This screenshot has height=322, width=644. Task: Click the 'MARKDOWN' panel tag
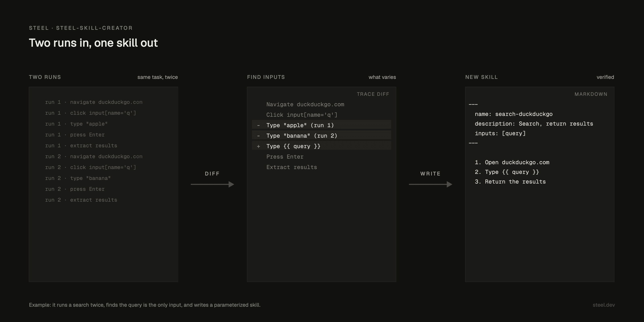591,94
